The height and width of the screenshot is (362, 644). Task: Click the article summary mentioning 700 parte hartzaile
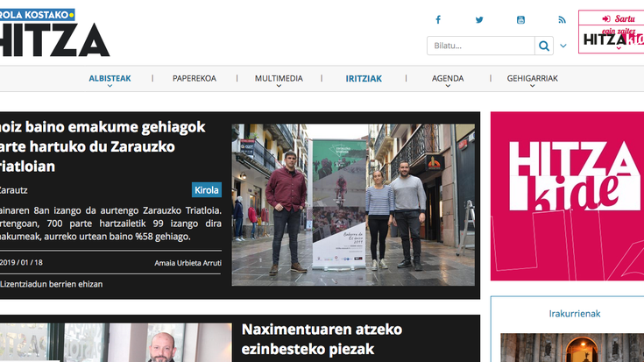tap(111, 224)
